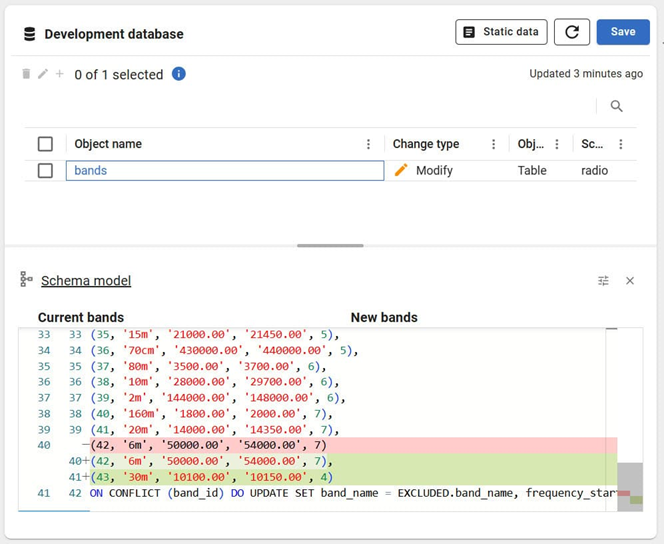The image size is (664, 544).
Task: Toggle the select-all checkbox in header
Action: click(x=45, y=144)
